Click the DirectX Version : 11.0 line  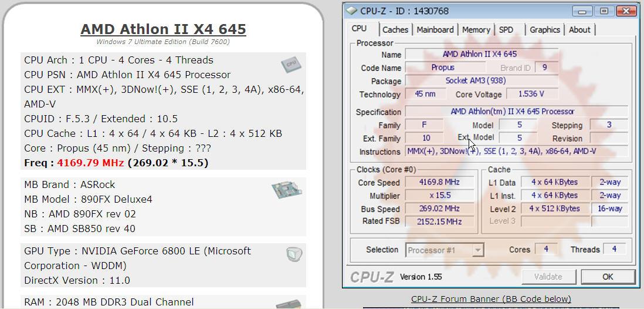pos(77,281)
